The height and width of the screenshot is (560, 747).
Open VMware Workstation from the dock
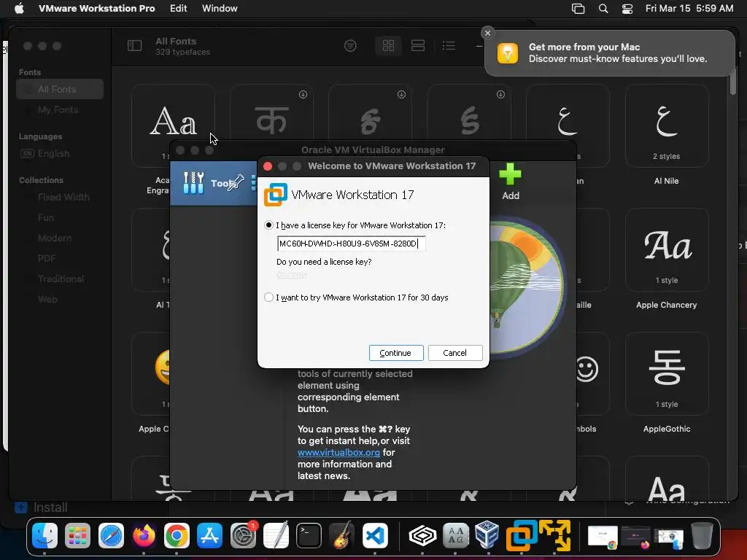coord(521,535)
